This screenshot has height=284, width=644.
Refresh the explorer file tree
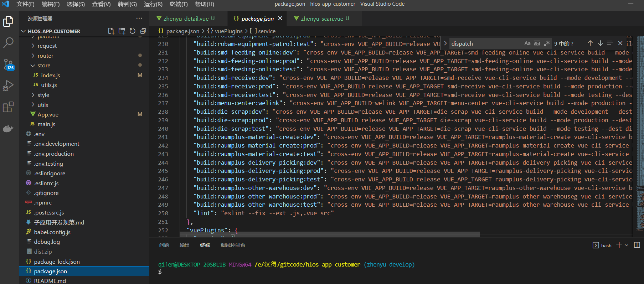tap(133, 31)
